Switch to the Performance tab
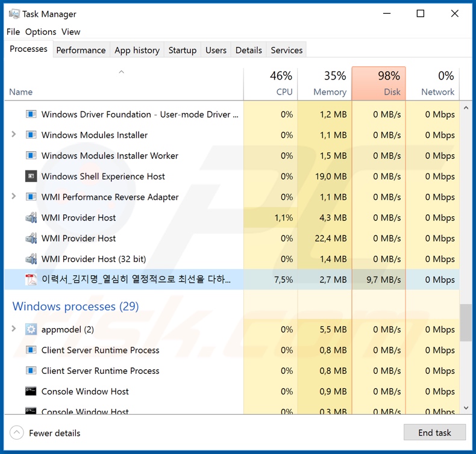 tap(81, 50)
